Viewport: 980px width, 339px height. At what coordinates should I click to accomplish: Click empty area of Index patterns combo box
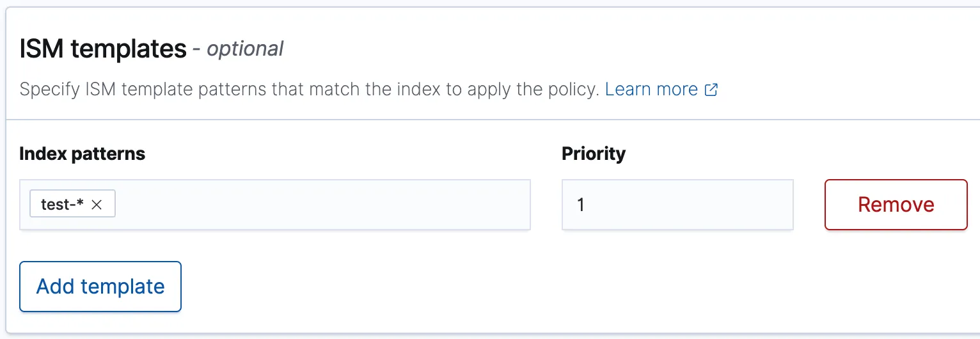click(320, 205)
